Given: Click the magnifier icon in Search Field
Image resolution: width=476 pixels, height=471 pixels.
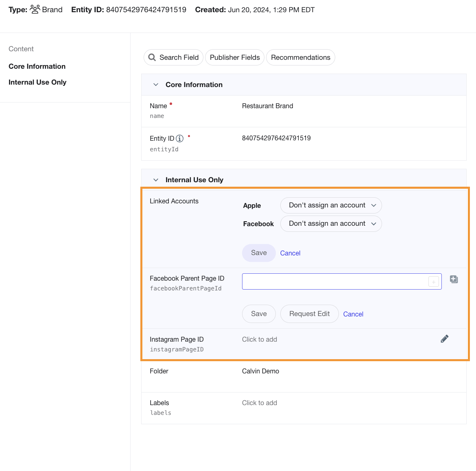Looking at the screenshot, I should 152,57.
